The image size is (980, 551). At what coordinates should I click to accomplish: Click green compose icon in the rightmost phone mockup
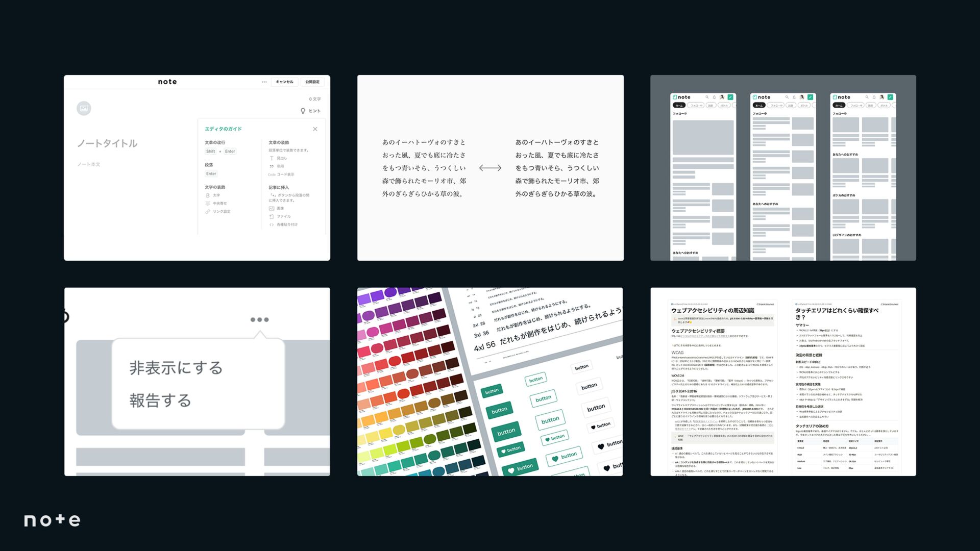(x=890, y=97)
